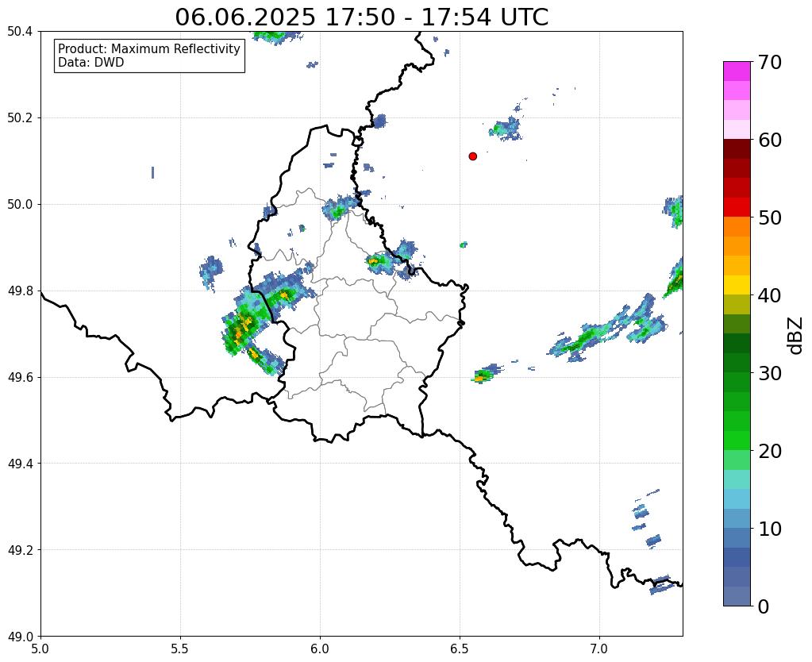The image size is (812, 662).
Task: Click the latitude axis label 49.6
Action: [20, 377]
